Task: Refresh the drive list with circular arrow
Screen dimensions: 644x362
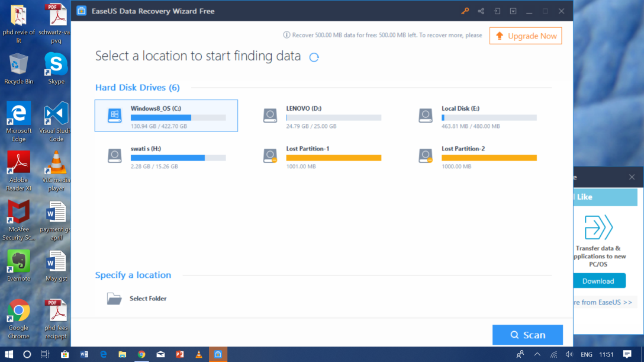Action: pos(314,57)
